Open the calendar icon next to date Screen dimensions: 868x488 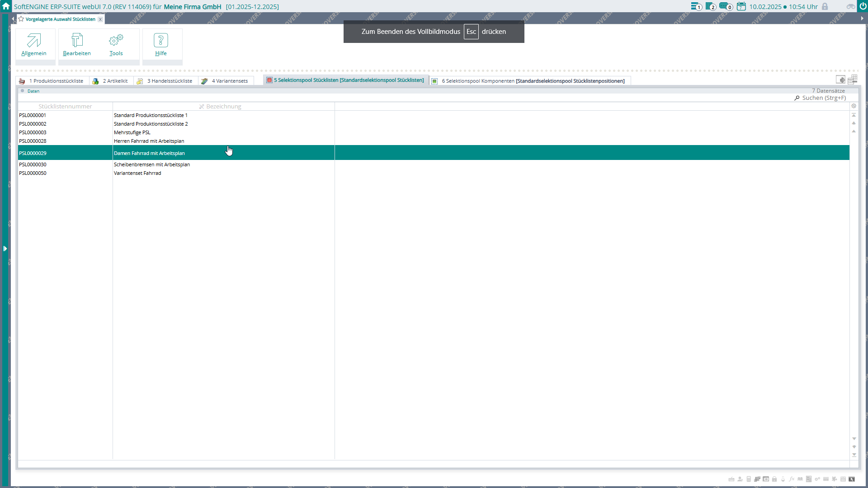(x=741, y=6)
